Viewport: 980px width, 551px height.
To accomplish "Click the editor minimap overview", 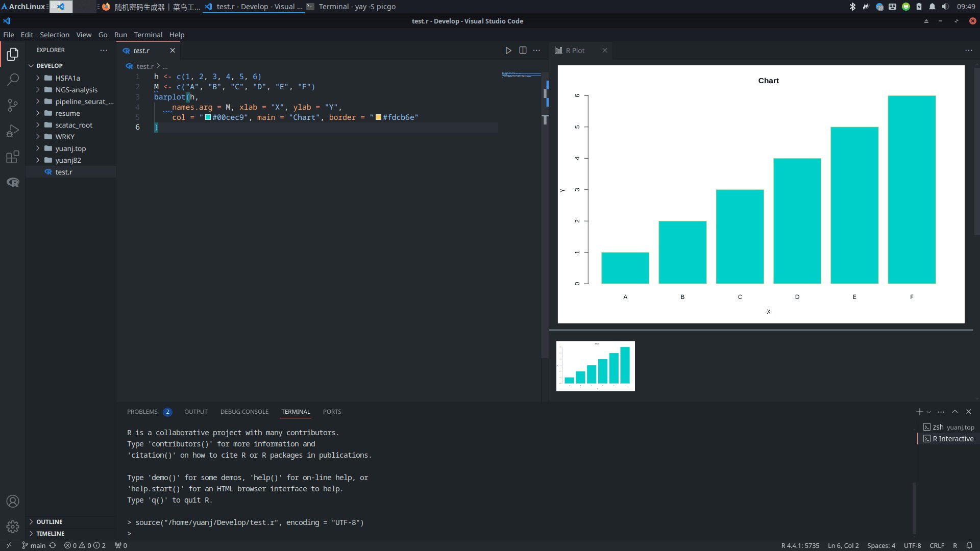I will coord(521,75).
